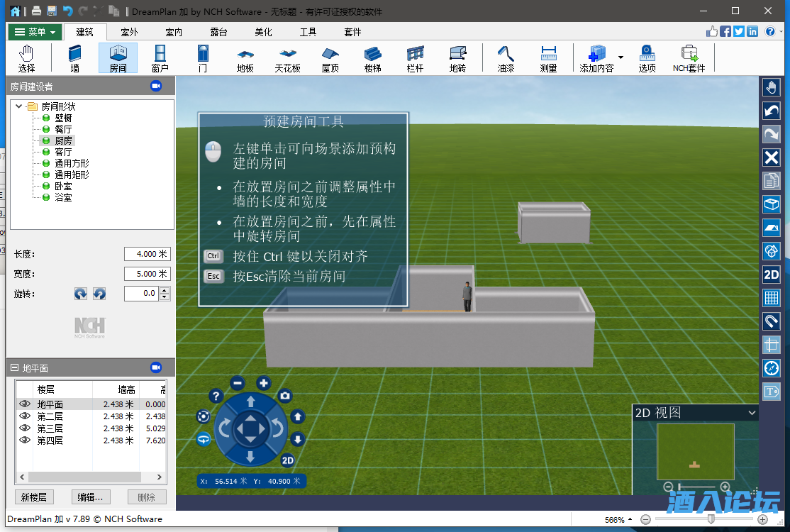Select the Railing (栏杆) tool

coord(415,58)
